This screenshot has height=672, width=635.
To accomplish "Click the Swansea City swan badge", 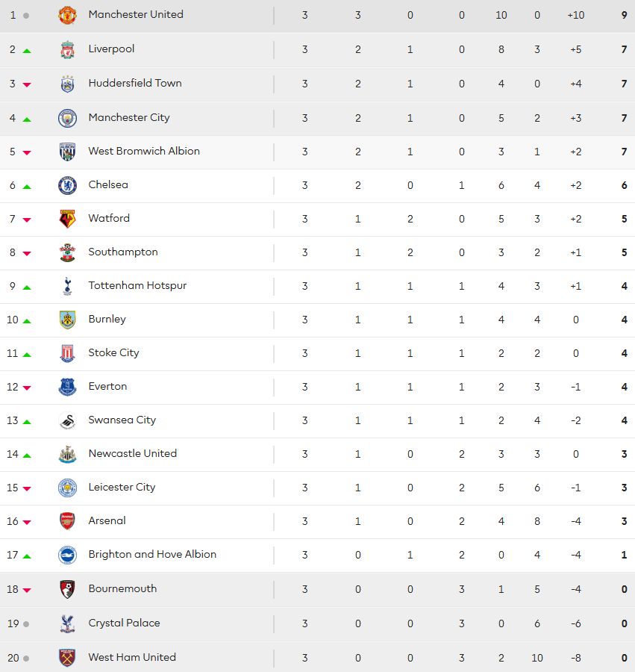I will (x=67, y=420).
